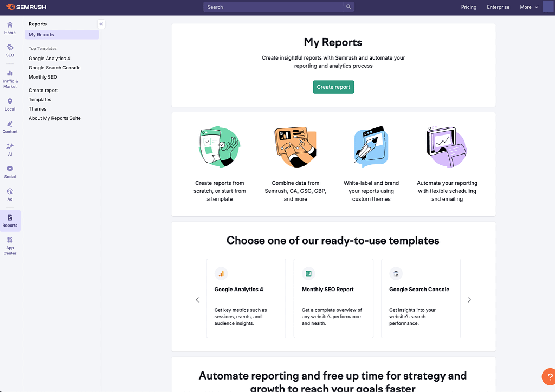Image resolution: width=555 pixels, height=392 pixels.
Task: Open About My Reports Suite
Action: click(x=55, y=118)
